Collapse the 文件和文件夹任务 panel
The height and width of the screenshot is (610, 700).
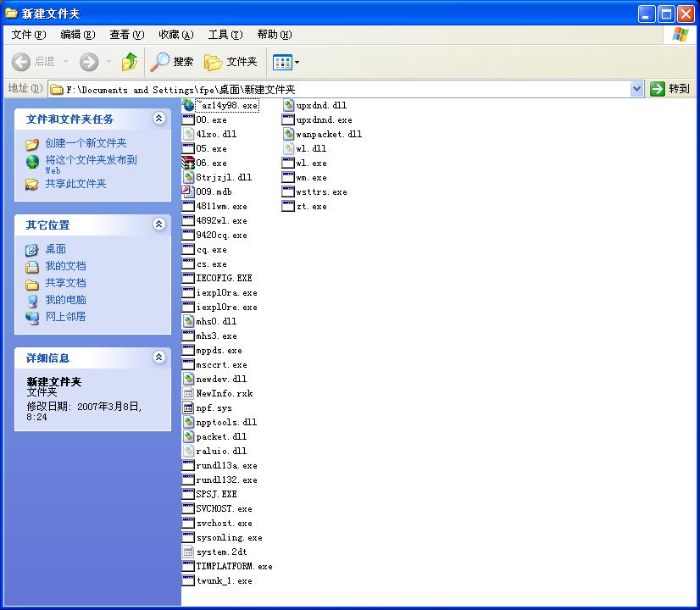click(159, 119)
